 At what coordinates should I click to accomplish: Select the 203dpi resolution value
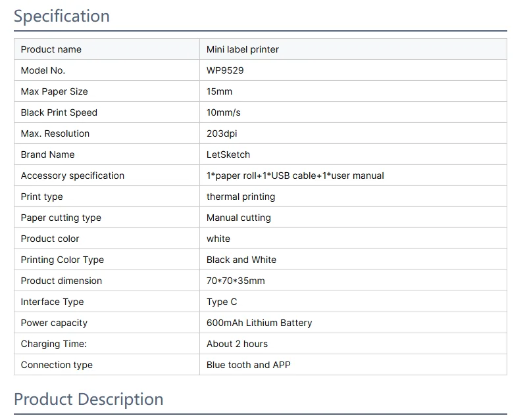point(222,133)
